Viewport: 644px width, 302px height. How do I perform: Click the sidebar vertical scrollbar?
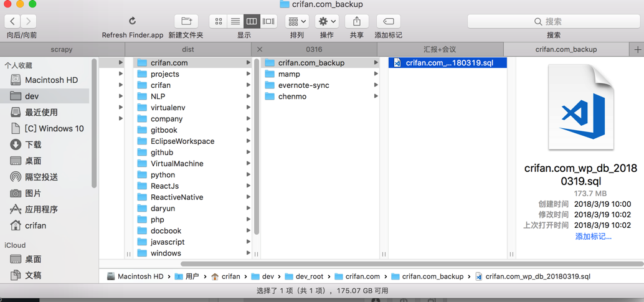pyautogui.click(x=94, y=123)
